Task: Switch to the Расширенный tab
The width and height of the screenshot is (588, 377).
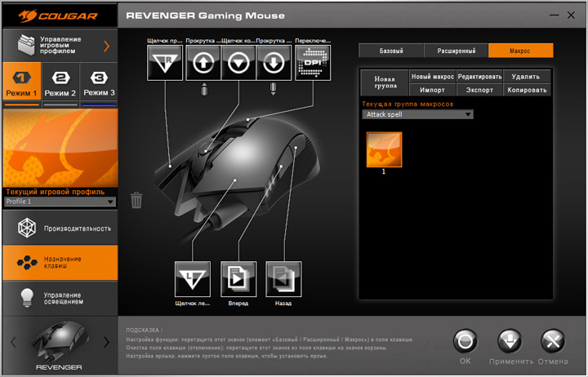Action: [456, 51]
